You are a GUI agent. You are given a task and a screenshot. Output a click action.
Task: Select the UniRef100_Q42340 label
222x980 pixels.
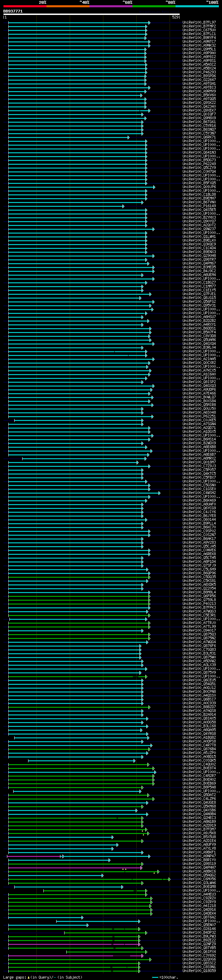[199, 106]
